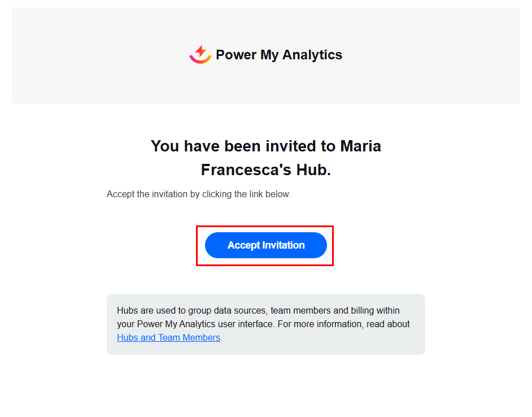Click the "You have been invited to Maria" heading line
This screenshot has height=417, width=532.
click(265, 146)
